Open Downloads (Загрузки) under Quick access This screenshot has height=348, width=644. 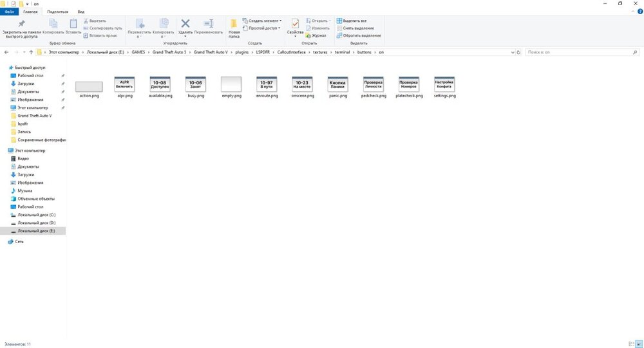pos(26,84)
